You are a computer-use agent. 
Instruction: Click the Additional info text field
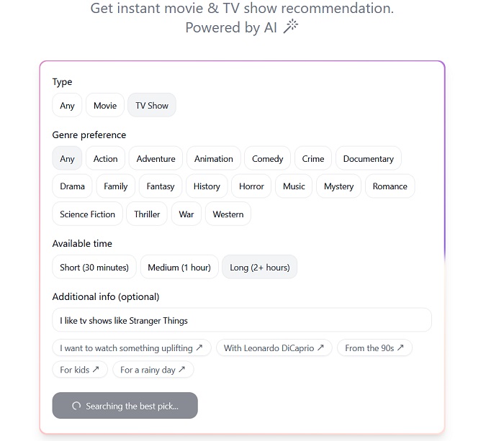(x=242, y=320)
